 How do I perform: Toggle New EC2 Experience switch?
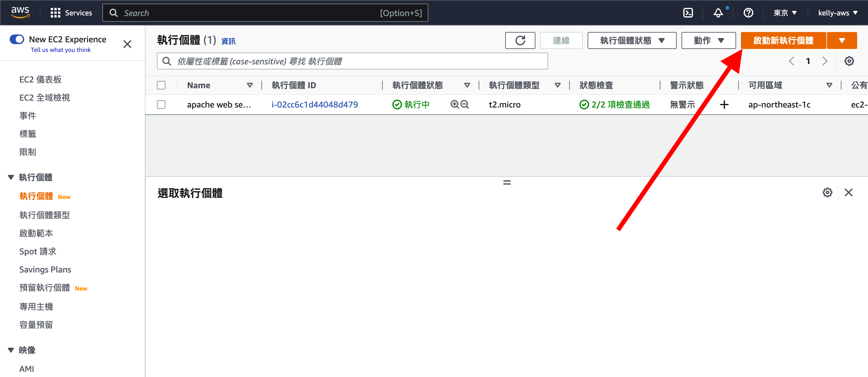[17, 40]
